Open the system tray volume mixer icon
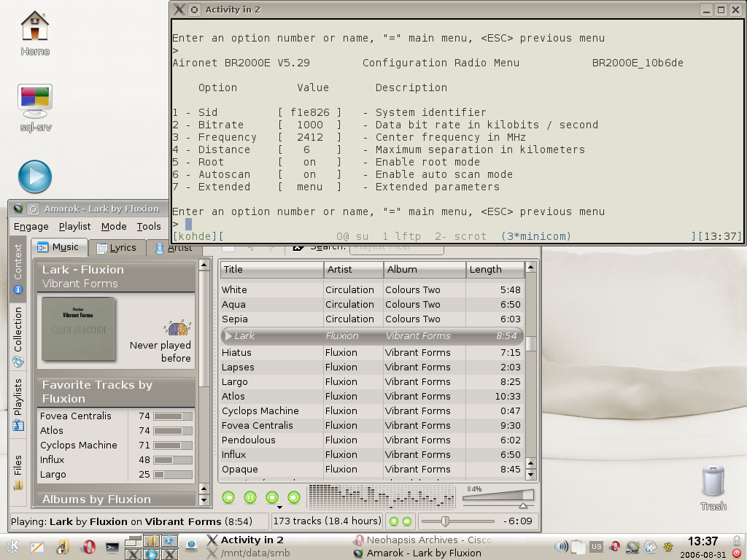The image size is (747, 560). click(x=562, y=547)
